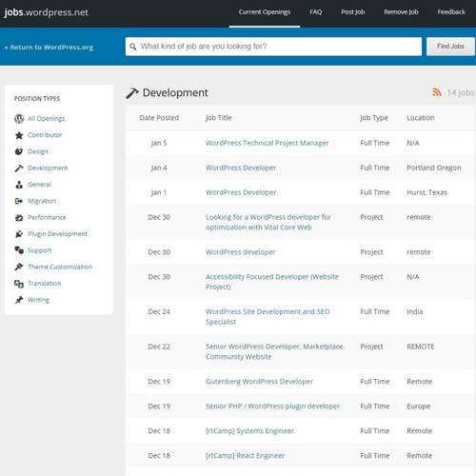Open the Current Openings tab
Viewport: 476px width, 476px height.
(265, 12)
